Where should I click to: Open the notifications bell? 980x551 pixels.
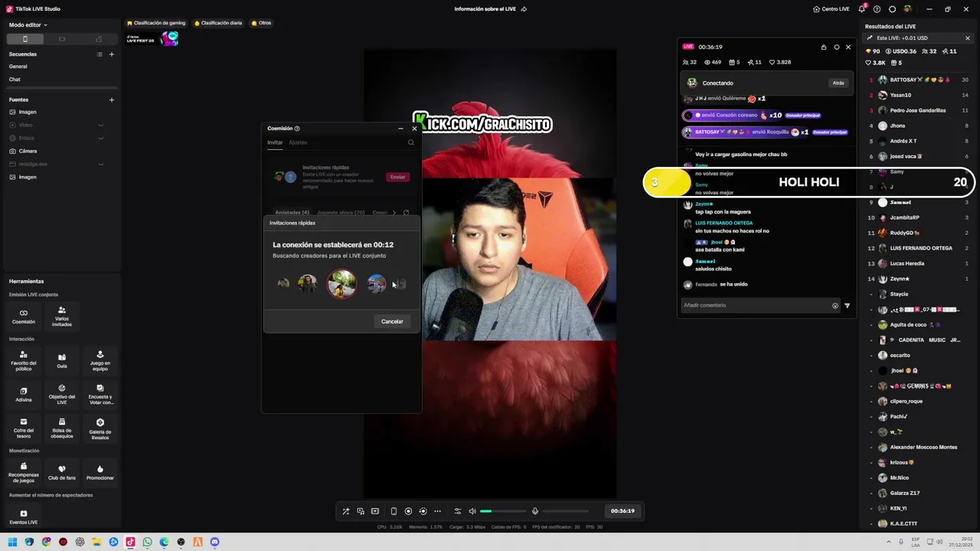coord(862,9)
